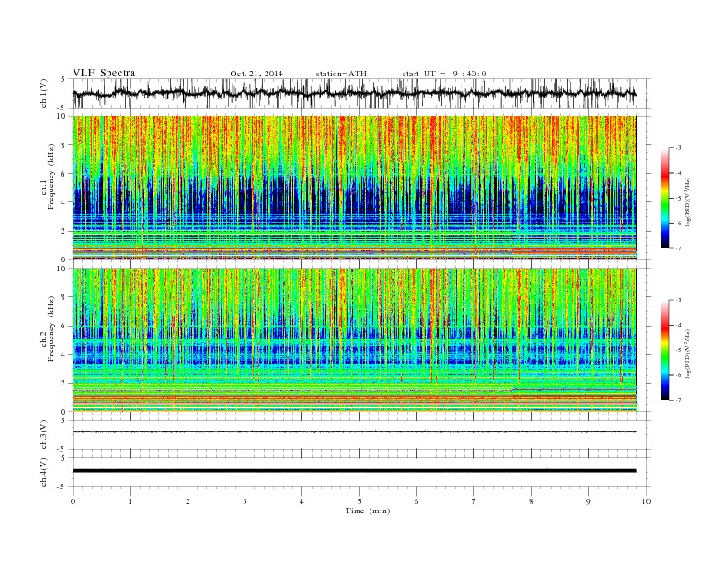The image size is (728, 563).
Task: Click the "-3" value atop ch.1 colorbar
Action: (678, 148)
